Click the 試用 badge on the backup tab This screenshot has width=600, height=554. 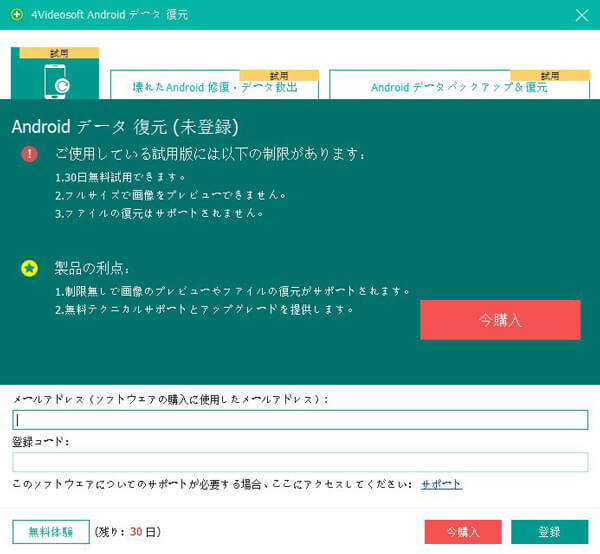click(550, 75)
